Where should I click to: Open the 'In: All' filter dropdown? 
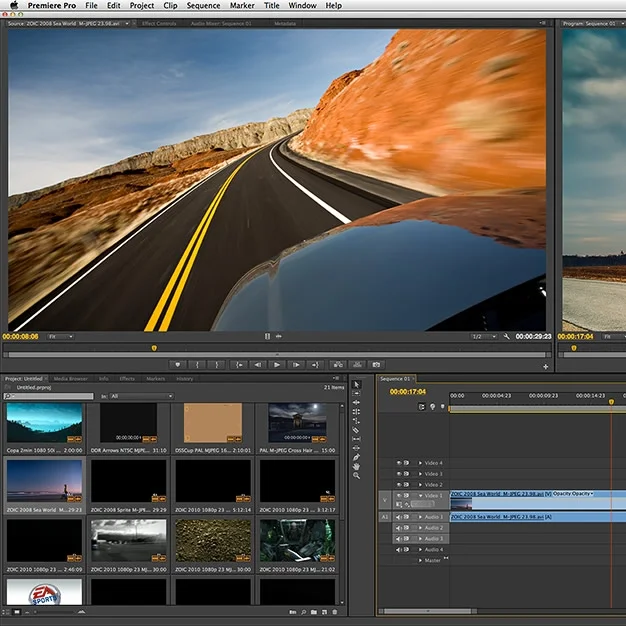point(141,396)
